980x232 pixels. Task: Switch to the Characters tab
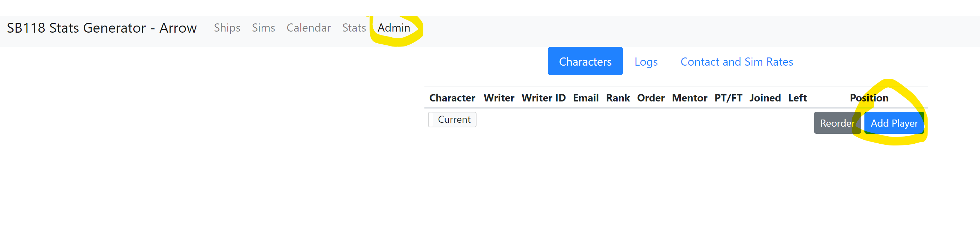pyautogui.click(x=585, y=61)
